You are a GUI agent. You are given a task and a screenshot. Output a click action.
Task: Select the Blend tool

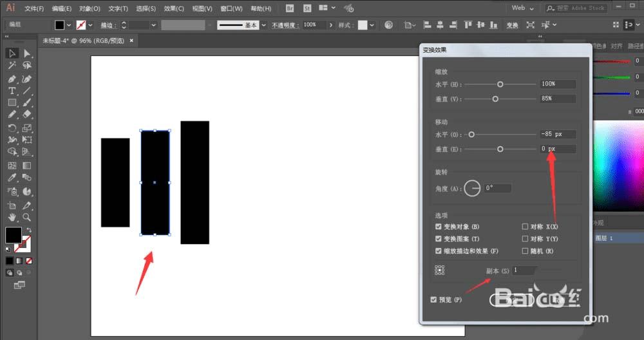coord(27,177)
